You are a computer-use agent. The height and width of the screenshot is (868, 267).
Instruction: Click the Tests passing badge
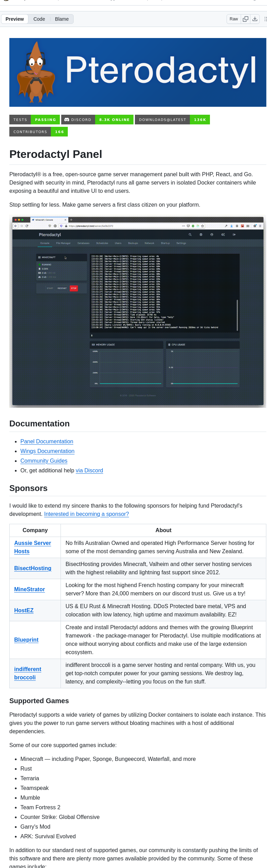point(34,120)
